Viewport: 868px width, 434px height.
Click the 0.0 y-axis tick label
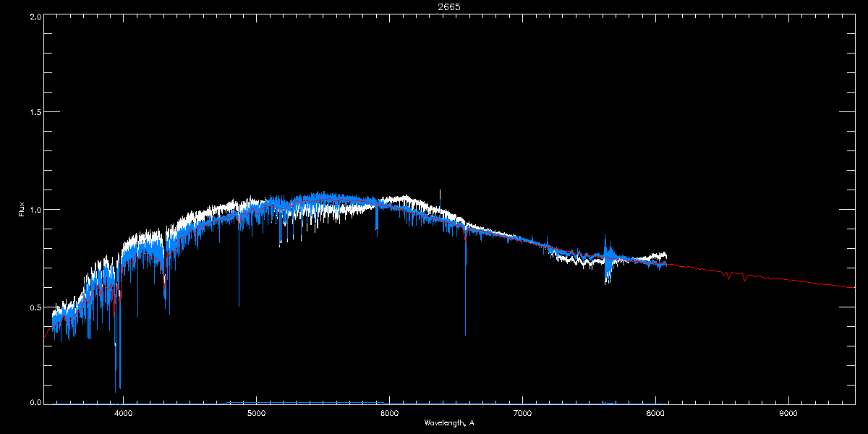point(34,401)
